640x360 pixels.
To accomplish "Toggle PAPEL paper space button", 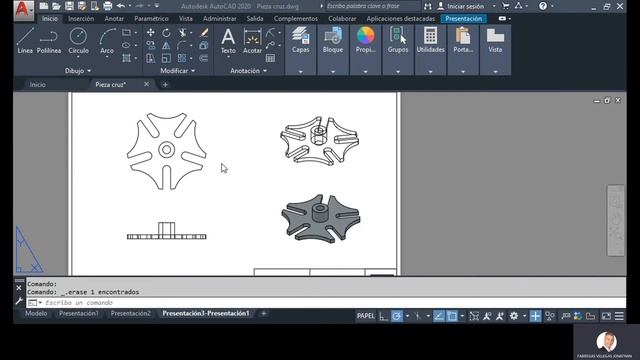I will (365, 316).
